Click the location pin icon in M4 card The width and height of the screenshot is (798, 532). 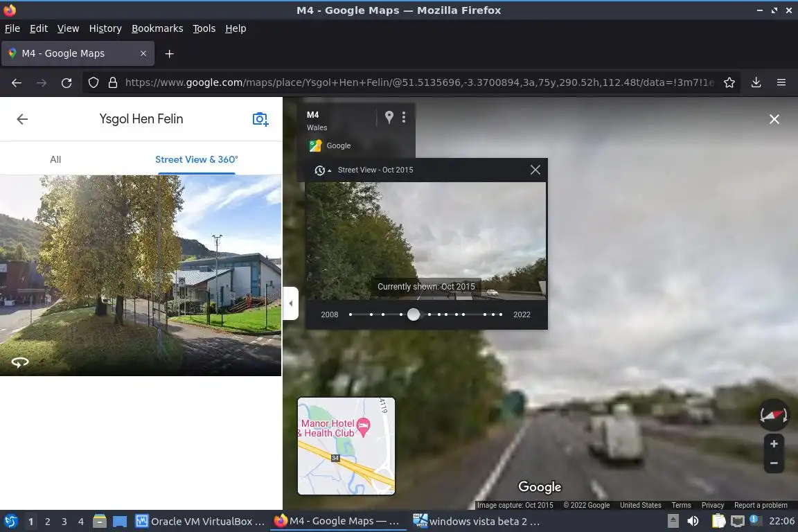[389, 117]
